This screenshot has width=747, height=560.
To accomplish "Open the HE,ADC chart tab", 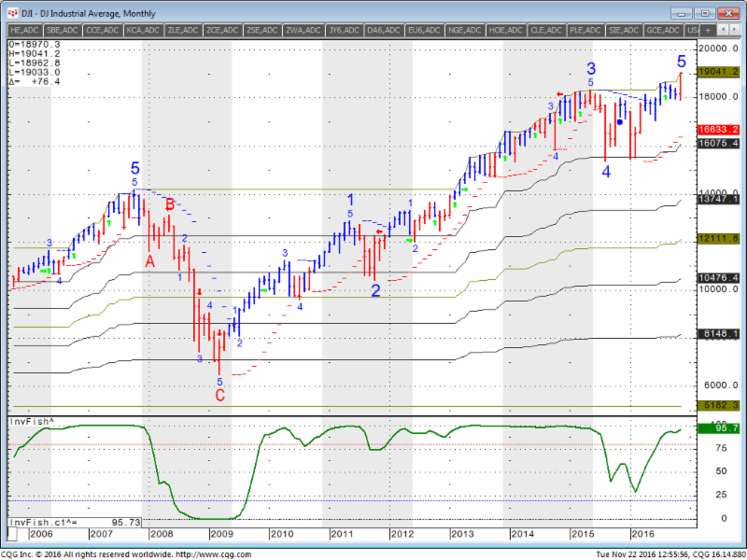I will pyautogui.click(x=24, y=30).
